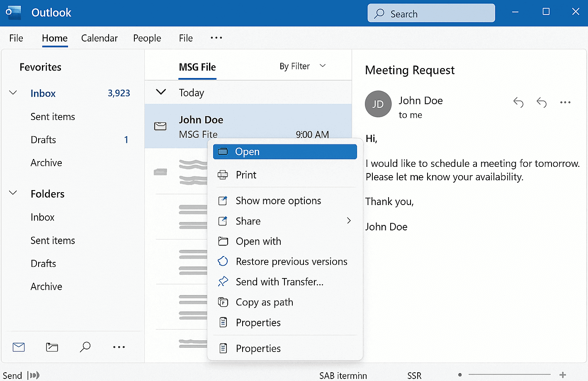This screenshot has height=381, width=588.
Task: Switch to the Calendar tab
Action: pos(100,38)
